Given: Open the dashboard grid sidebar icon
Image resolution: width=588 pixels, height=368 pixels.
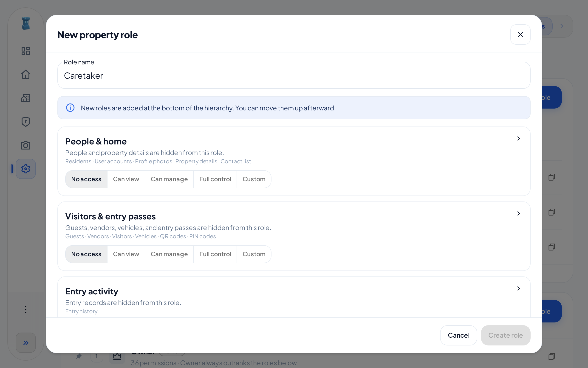Looking at the screenshot, I should [25, 51].
